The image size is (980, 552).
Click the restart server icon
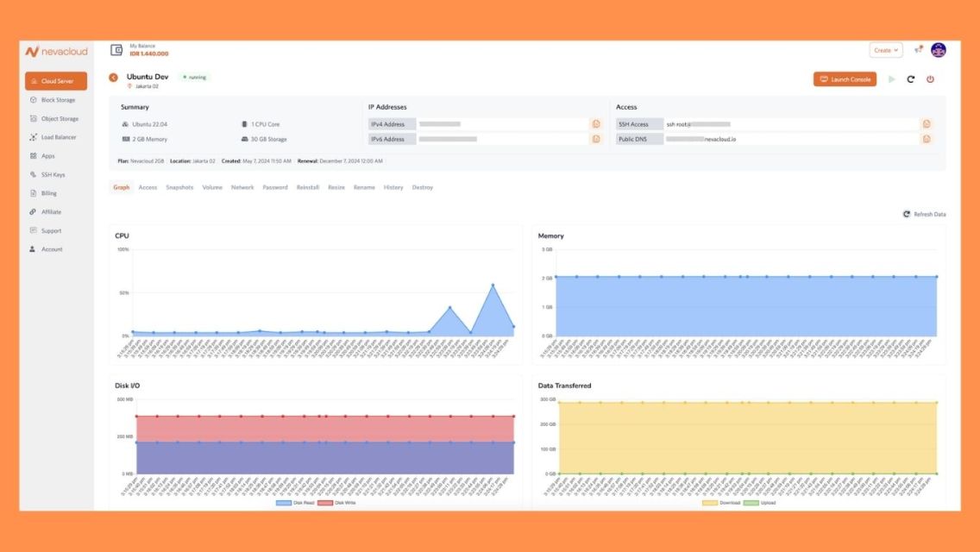tap(911, 79)
